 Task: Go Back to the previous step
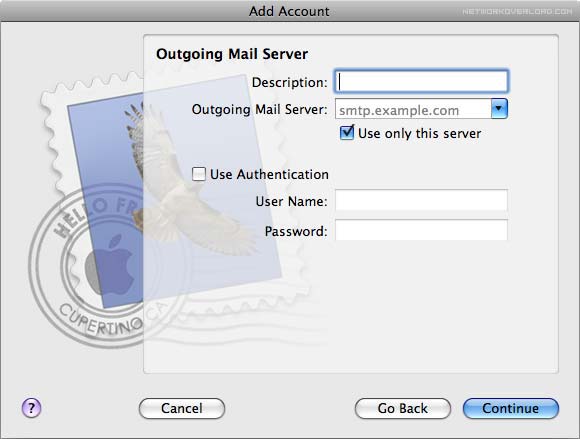click(403, 408)
